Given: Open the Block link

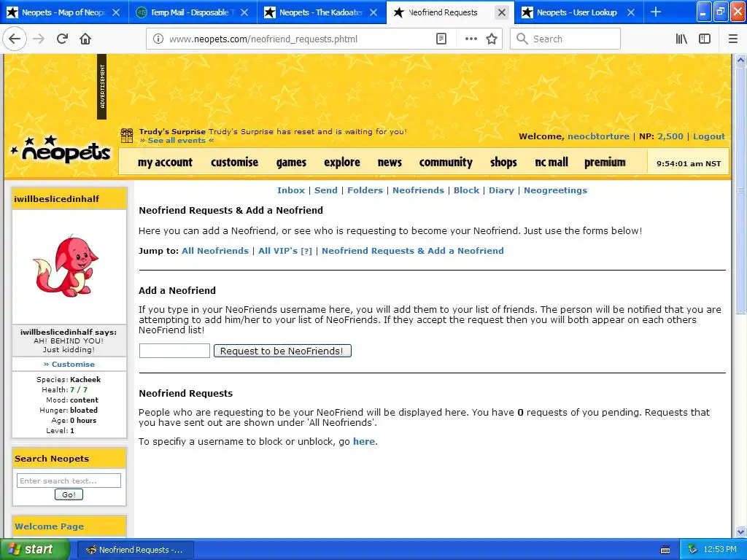Looking at the screenshot, I should tap(466, 190).
